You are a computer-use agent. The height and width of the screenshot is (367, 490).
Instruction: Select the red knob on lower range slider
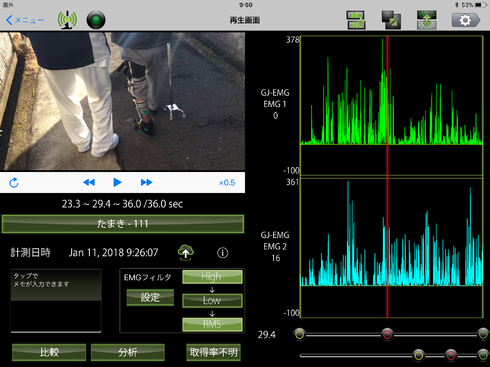tap(451, 355)
